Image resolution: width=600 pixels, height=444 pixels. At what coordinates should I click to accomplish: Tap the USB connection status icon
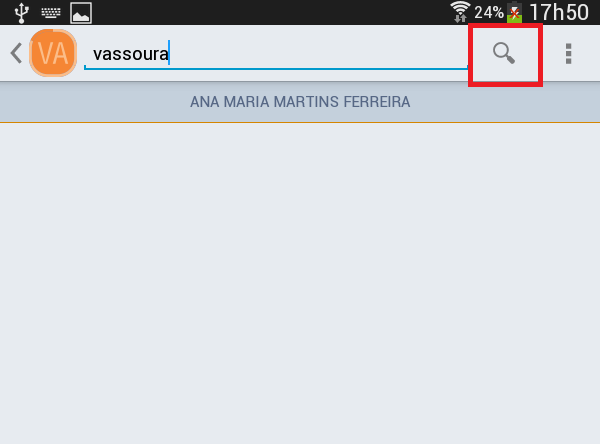pos(22,13)
